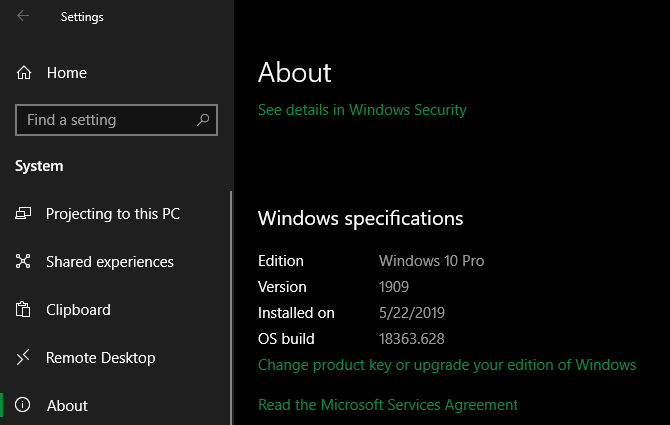Select the Windows 10 Pro edition text
The image size is (670, 425).
431,261
